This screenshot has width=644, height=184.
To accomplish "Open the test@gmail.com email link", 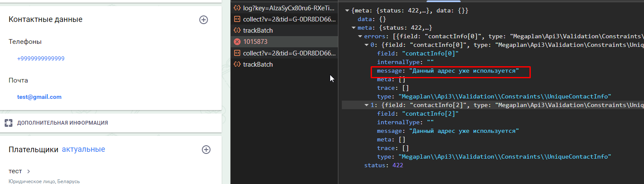I will (39, 97).
